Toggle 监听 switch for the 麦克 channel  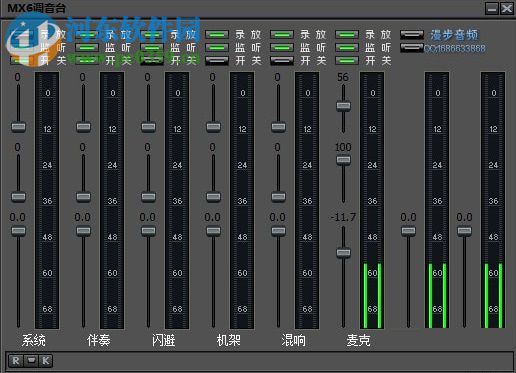(347, 48)
